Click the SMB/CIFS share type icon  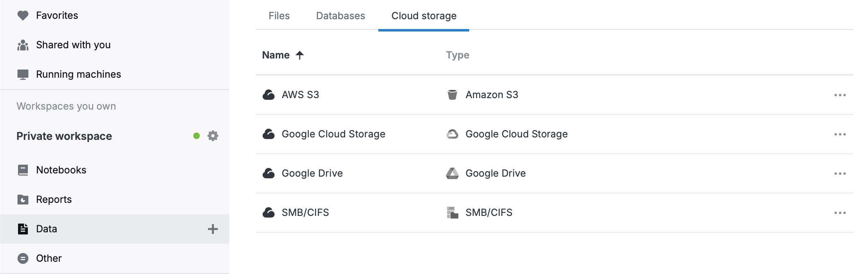tap(453, 212)
